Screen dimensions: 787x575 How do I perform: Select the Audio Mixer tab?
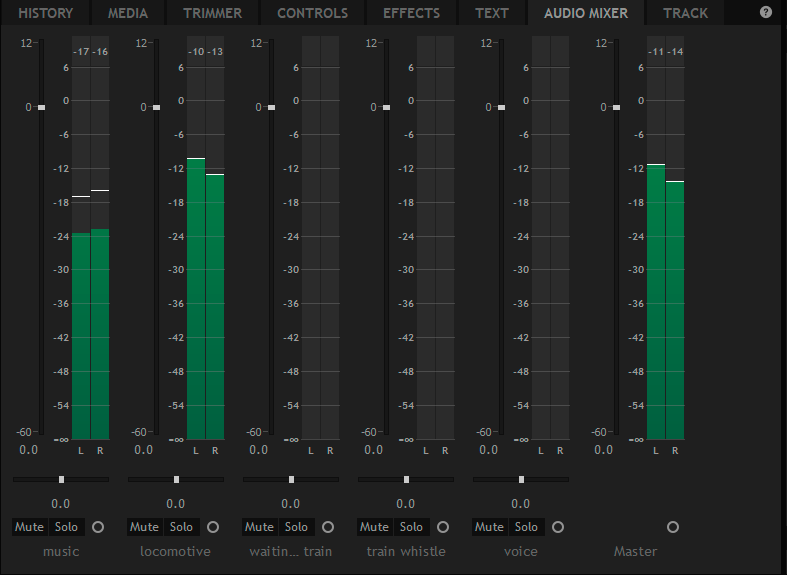point(586,13)
